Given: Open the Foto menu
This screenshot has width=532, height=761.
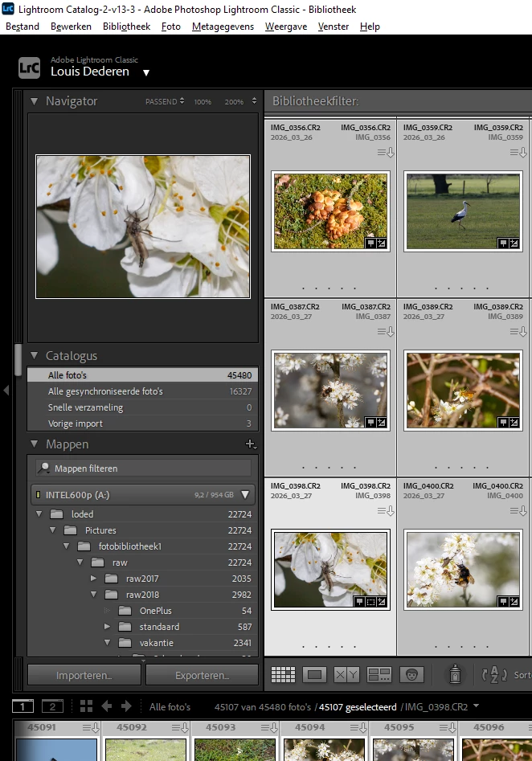Looking at the screenshot, I should pyautogui.click(x=171, y=27).
